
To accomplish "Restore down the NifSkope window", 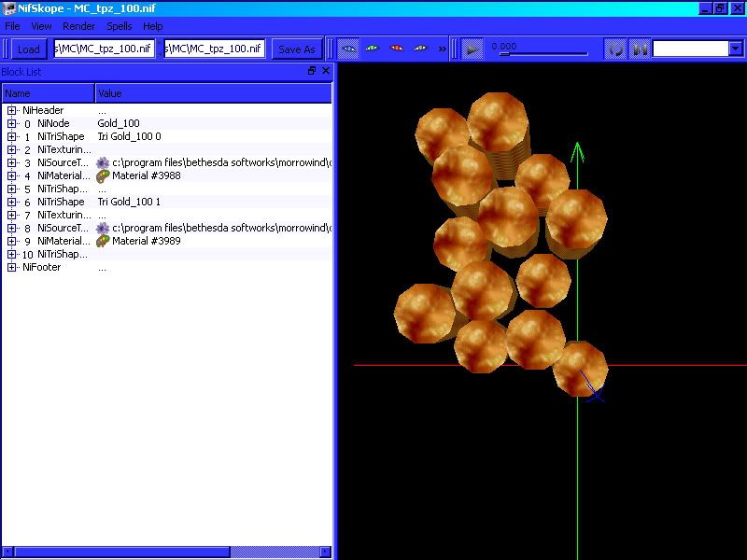I will coord(721,8).
